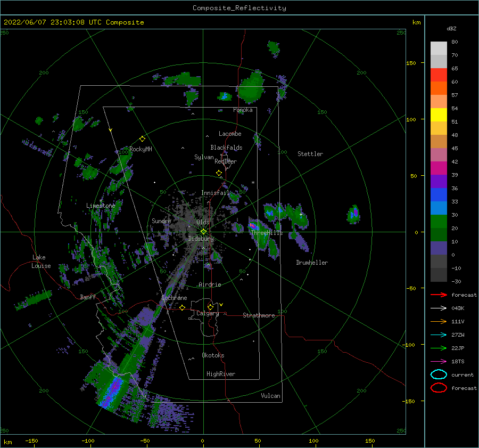Click the 18TS legend text

coord(458,362)
